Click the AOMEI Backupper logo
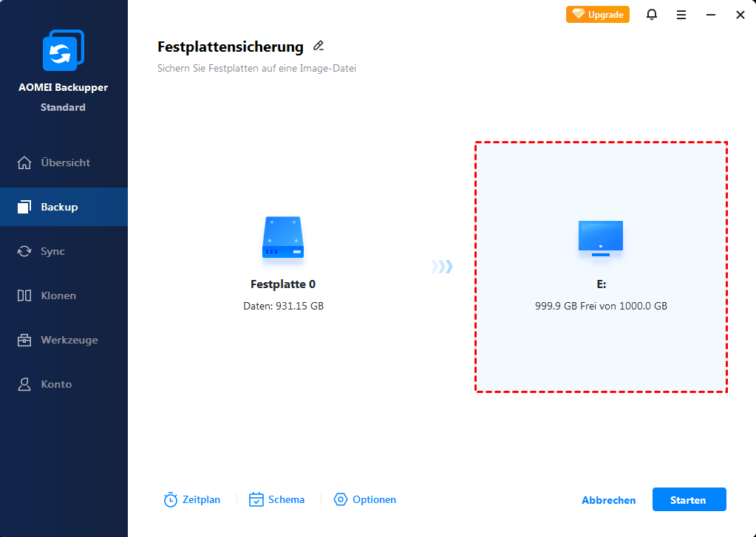The width and height of the screenshot is (756, 537). point(64,49)
